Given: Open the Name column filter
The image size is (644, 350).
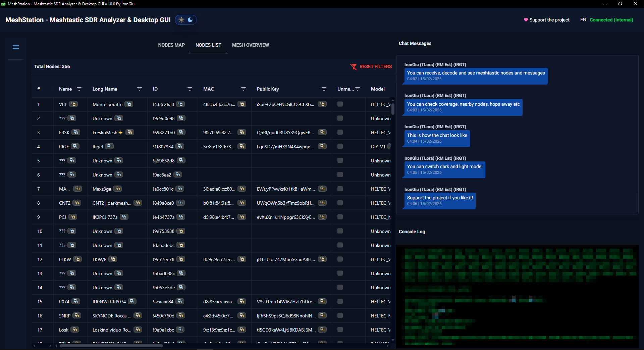Looking at the screenshot, I should [79, 89].
